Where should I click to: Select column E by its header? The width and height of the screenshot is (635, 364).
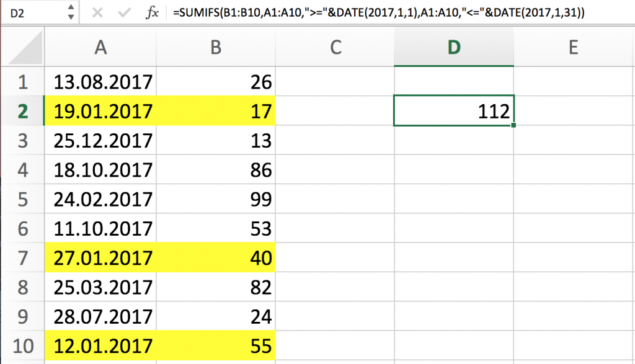pyautogui.click(x=573, y=48)
